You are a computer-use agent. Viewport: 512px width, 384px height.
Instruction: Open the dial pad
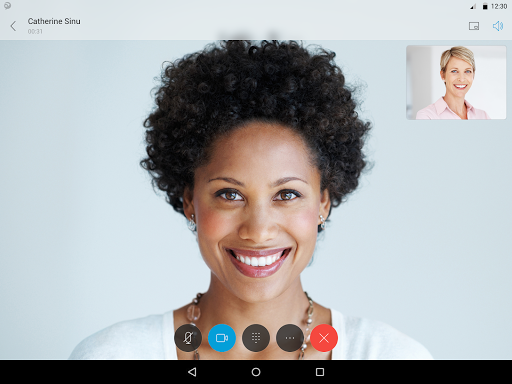click(256, 338)
